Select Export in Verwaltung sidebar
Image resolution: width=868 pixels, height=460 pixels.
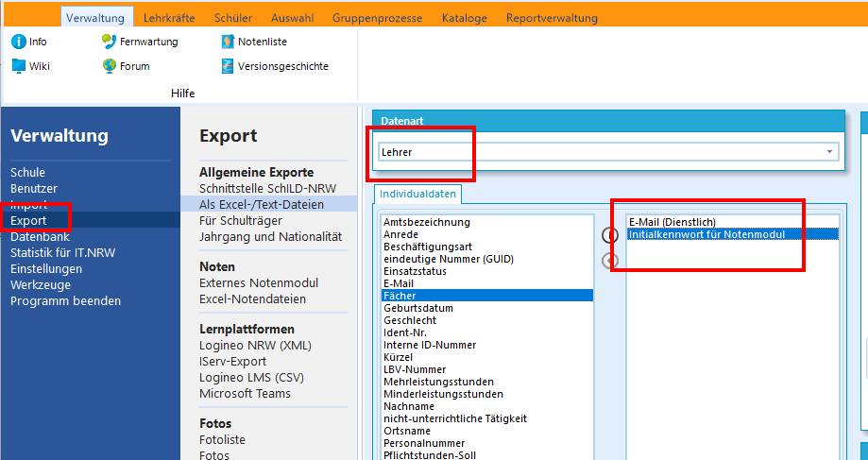(x=91, y=221)
